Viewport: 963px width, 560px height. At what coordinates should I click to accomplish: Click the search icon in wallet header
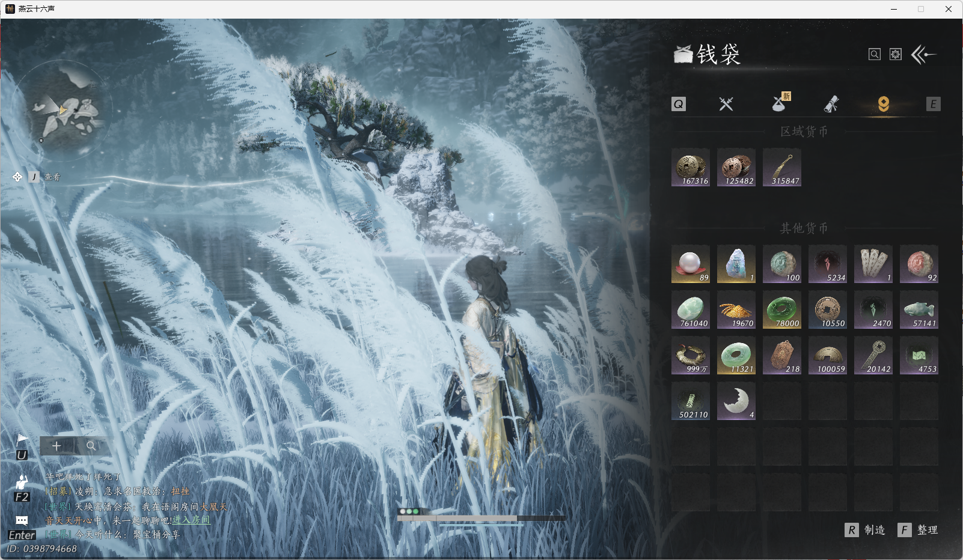tap(875, 55)
